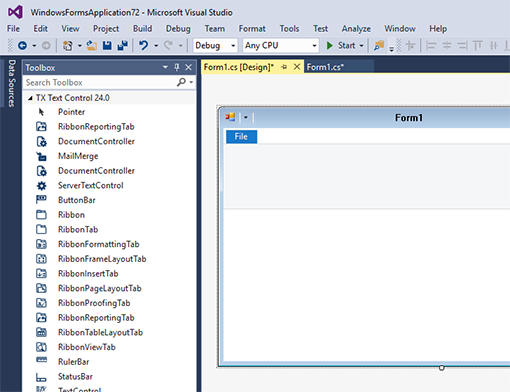
Task: Click the Save All icon
Action: tap(123, 45)
